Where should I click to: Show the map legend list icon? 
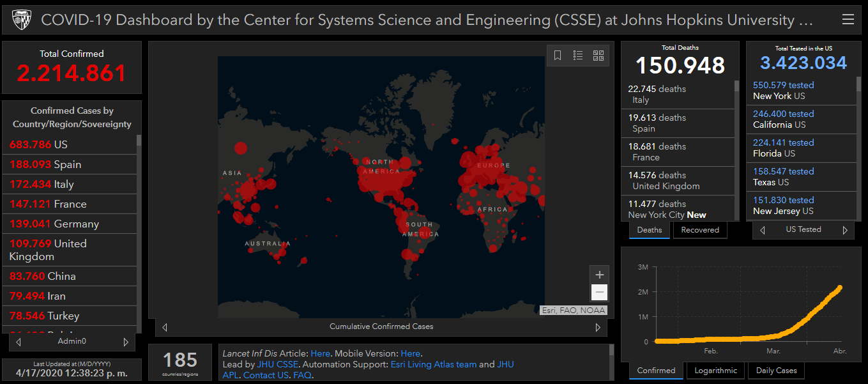tap(578, 56)
